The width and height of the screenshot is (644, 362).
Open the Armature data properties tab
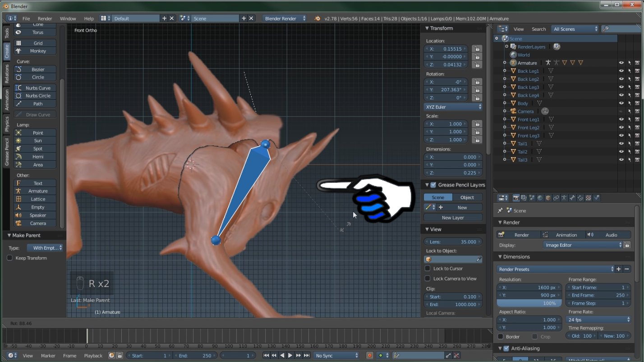564,198
